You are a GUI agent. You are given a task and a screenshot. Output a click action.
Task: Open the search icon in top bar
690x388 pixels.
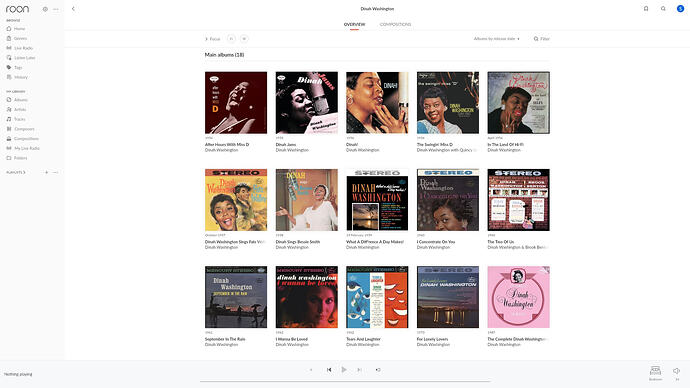pyautogui.click(x=663, y=8)
